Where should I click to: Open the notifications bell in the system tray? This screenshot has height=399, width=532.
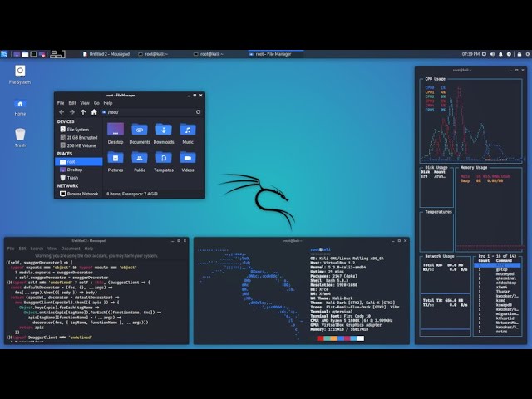coord(500,54)
